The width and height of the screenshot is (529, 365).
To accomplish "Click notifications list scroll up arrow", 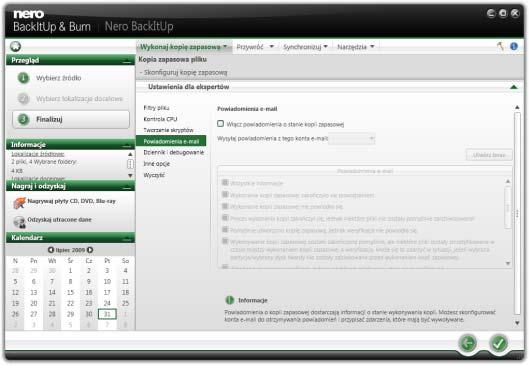I will [508, 181].
